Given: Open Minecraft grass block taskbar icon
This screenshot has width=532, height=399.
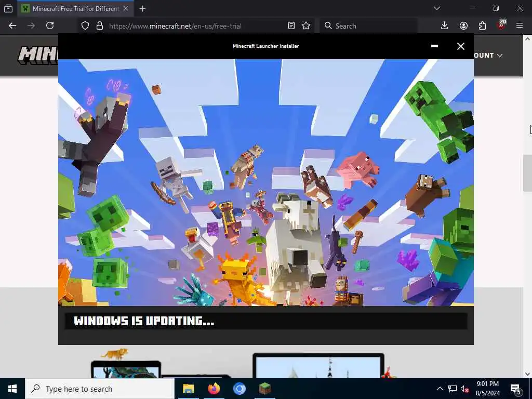Looking at the screenshot, I should [x=264, y=389].
